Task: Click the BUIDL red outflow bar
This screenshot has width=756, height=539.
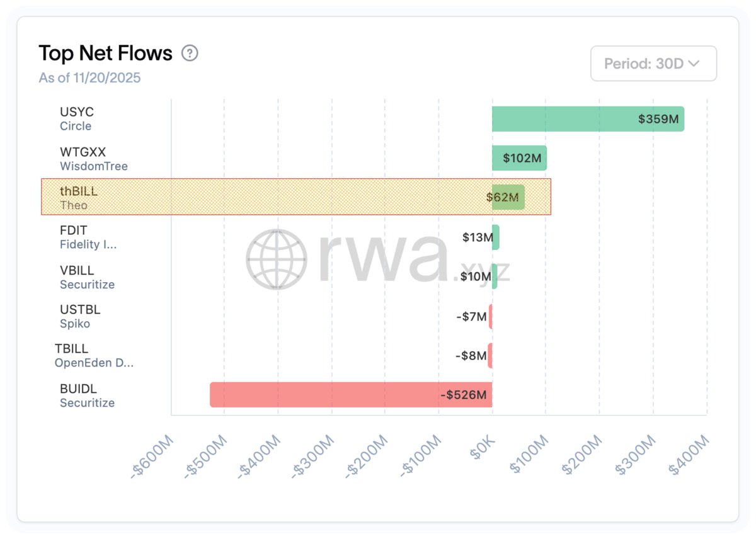Action: pos(350,395)
